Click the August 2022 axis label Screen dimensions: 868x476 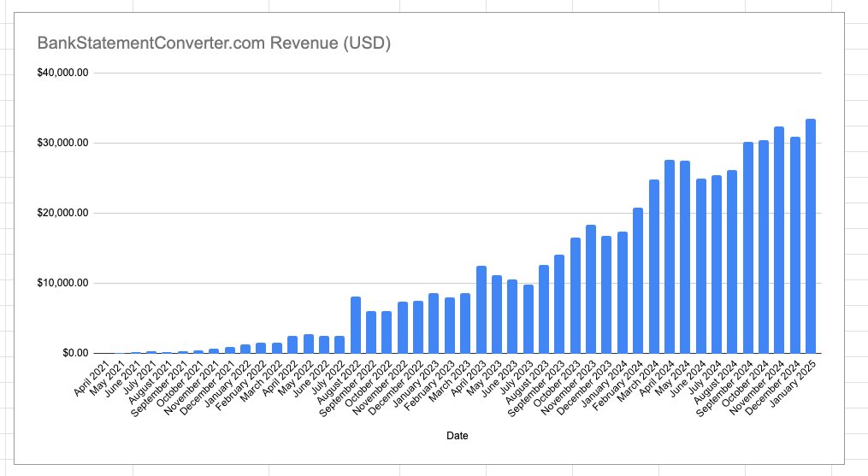(339, 382)
